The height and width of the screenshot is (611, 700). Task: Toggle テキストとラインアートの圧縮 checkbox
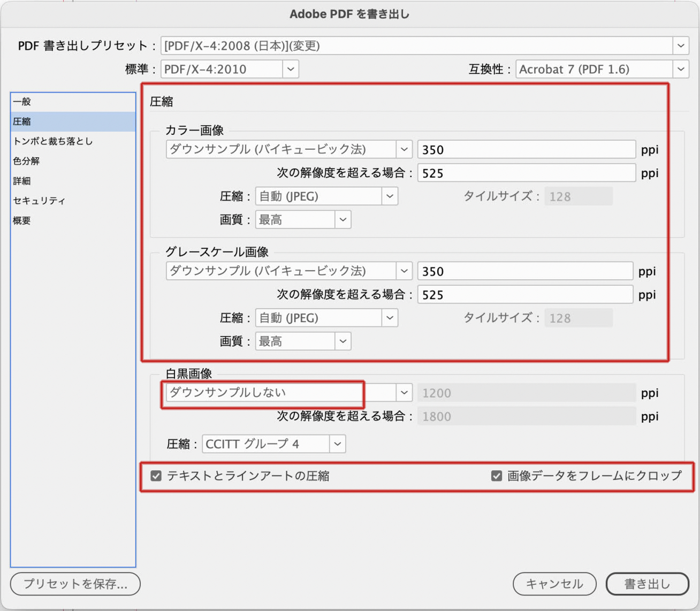156,476
